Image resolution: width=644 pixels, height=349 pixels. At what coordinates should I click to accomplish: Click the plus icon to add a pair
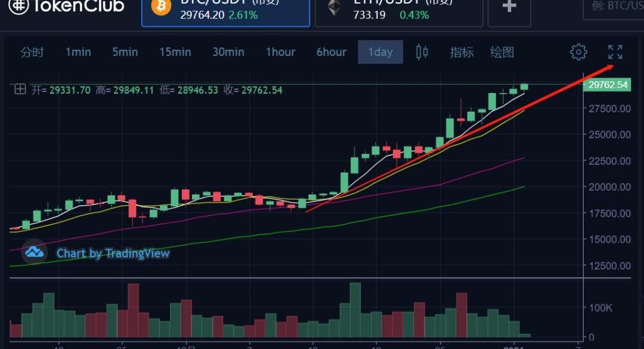(509, 8)
